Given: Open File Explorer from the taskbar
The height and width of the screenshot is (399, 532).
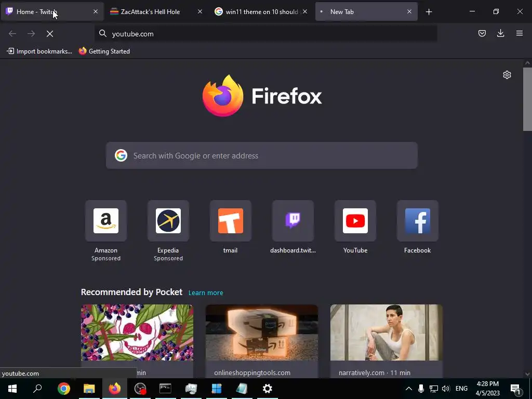Looking at the screenshot, I should tap(89, 389).
